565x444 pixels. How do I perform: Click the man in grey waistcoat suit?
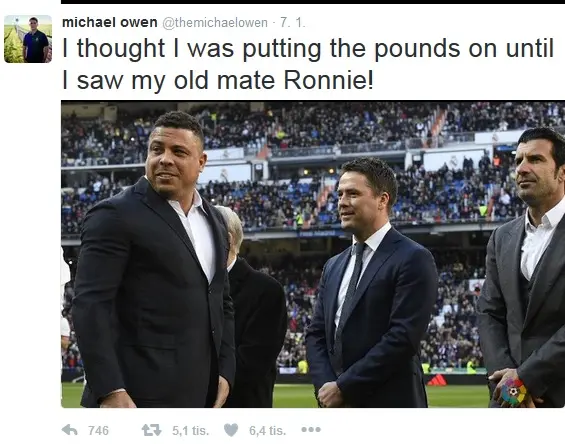[x=524, y=267]
